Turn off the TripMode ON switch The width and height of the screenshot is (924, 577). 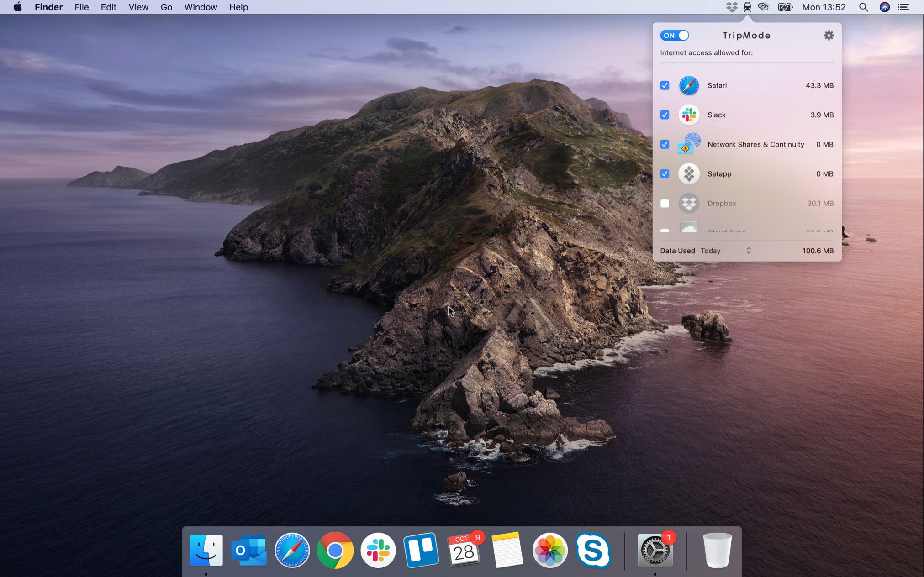(674, 35)
